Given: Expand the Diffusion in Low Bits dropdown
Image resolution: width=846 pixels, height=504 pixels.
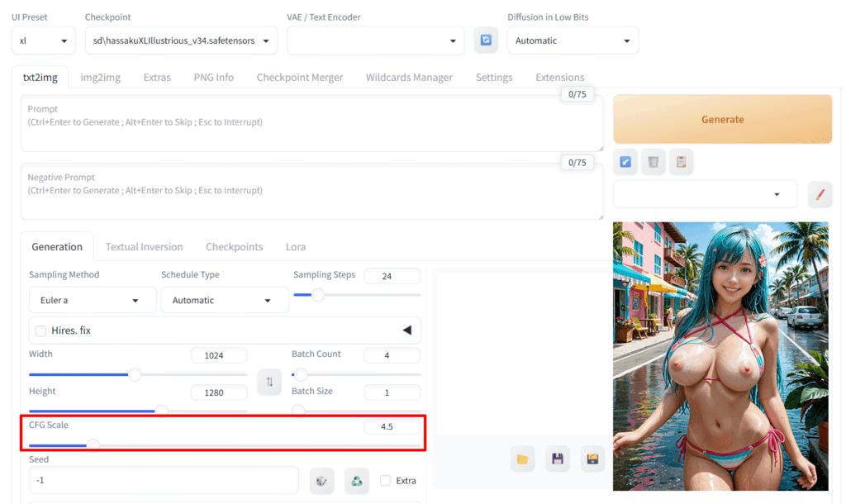Looking at the screenshot, I should coord(572,40).
